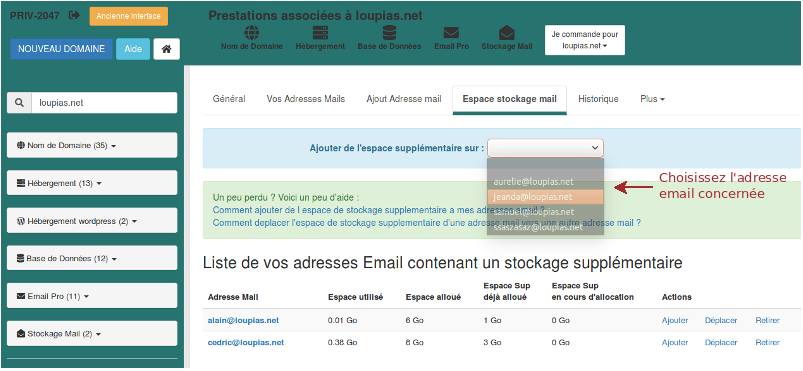803x371 pixels.
Task: Click the NOUVEAU DOMAINE button
Action: [61, 49]
